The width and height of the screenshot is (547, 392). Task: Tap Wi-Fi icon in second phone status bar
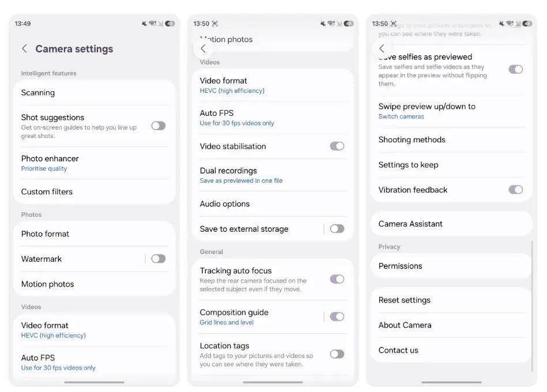pos(331,24)
